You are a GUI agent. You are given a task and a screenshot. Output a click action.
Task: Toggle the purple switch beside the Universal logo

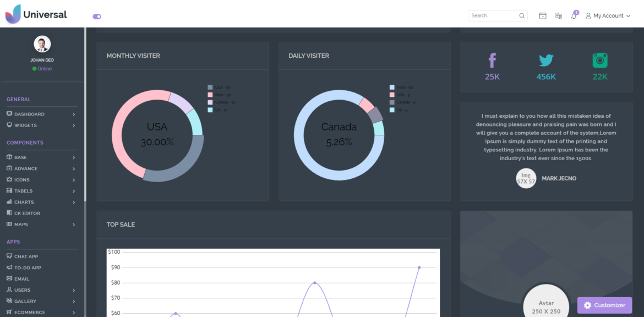click(97, 17)
